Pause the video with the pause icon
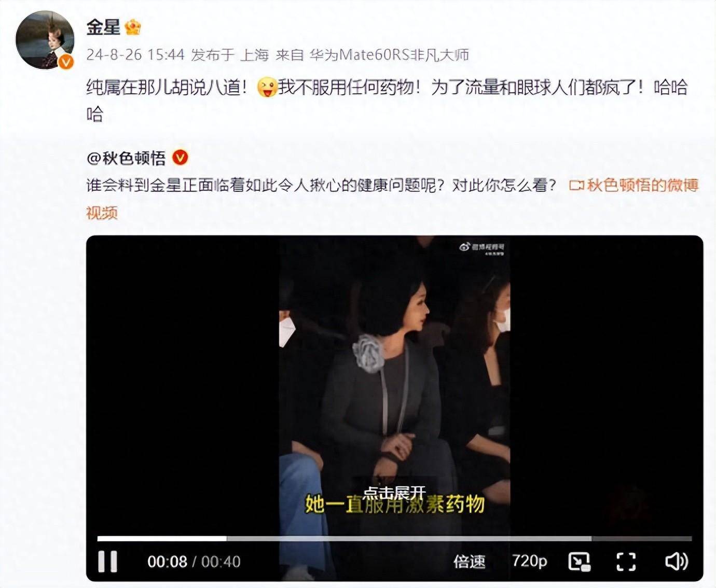 pos(108,562)
